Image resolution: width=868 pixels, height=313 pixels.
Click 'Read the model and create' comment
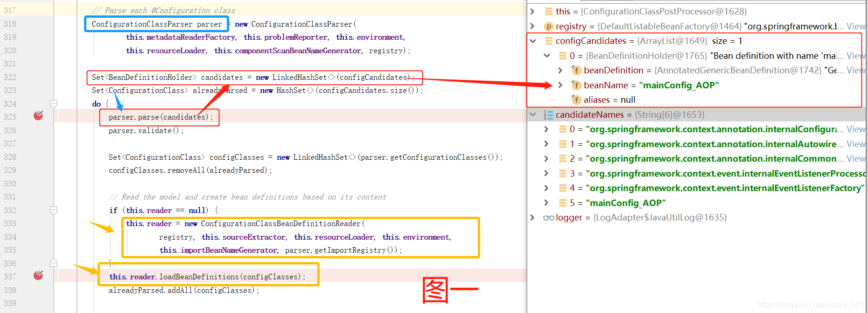[247, 197]
